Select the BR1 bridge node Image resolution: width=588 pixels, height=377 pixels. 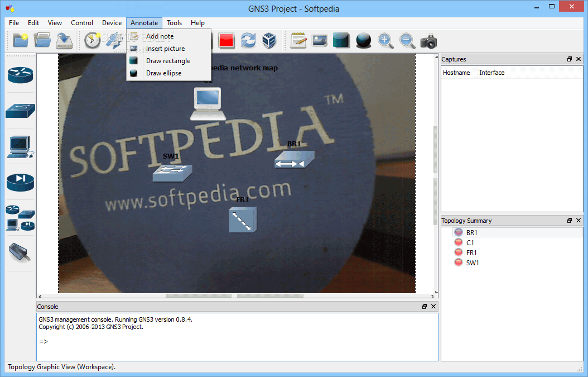click(295, 159)
